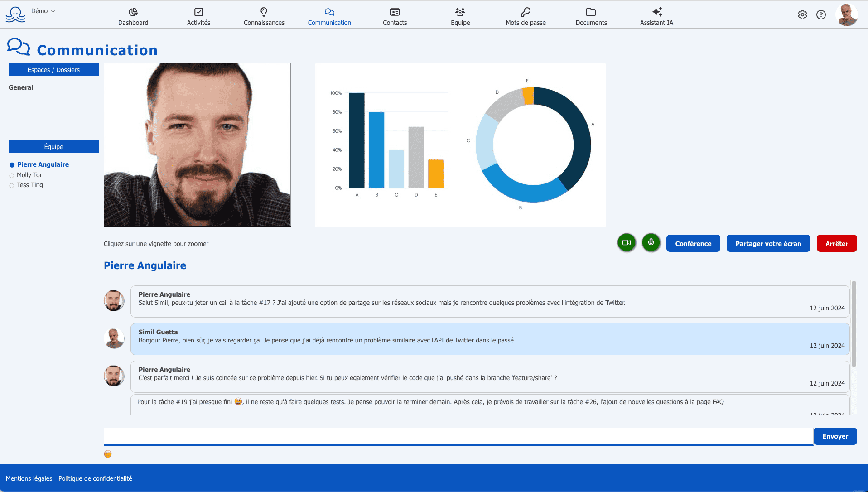Viewport: 868px width, 492px height.
Task: Open the settings gear icon
Action: coord(802,15)
